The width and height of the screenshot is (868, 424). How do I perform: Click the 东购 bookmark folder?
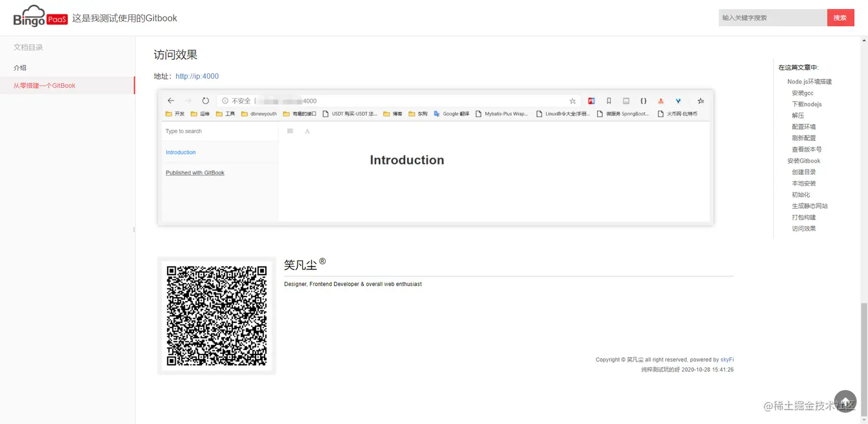point(418,114)
